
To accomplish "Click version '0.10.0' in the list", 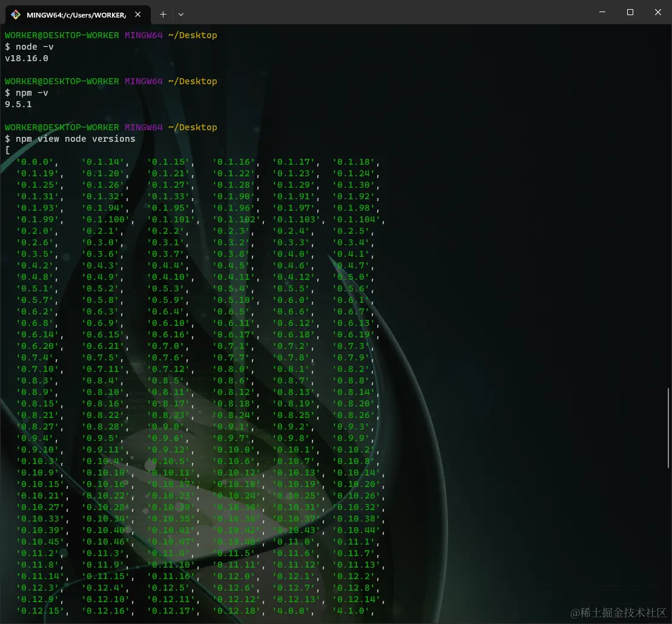I will tap(236, 450).
